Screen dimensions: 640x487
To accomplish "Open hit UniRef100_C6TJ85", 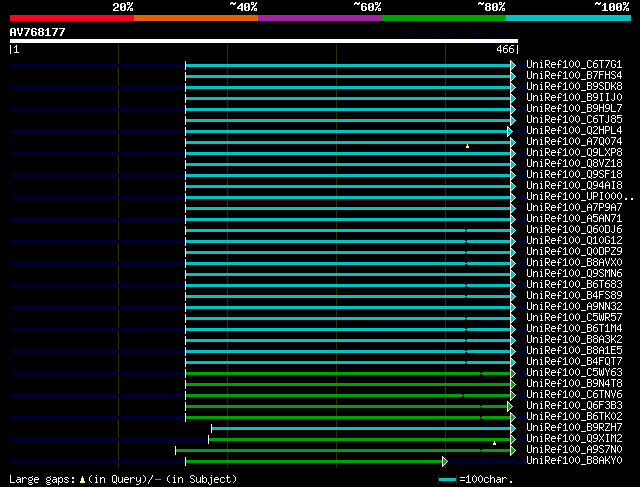I will pos(574,120).
